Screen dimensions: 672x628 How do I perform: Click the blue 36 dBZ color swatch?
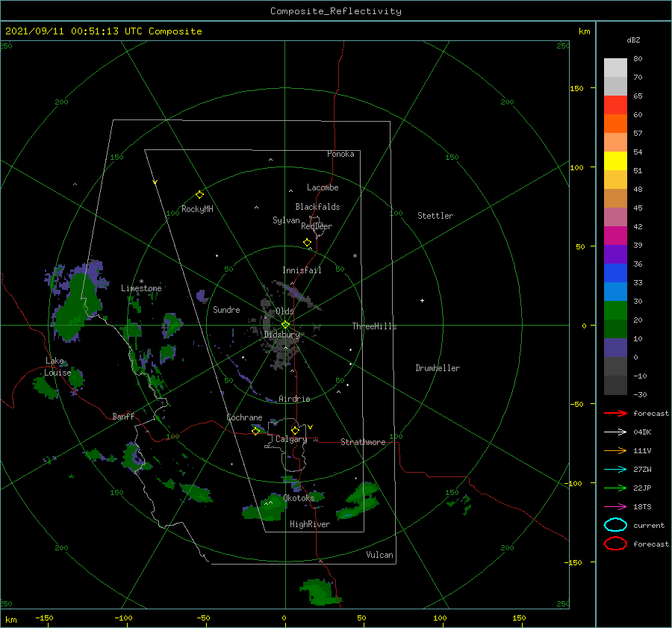[x=615, y=273]
